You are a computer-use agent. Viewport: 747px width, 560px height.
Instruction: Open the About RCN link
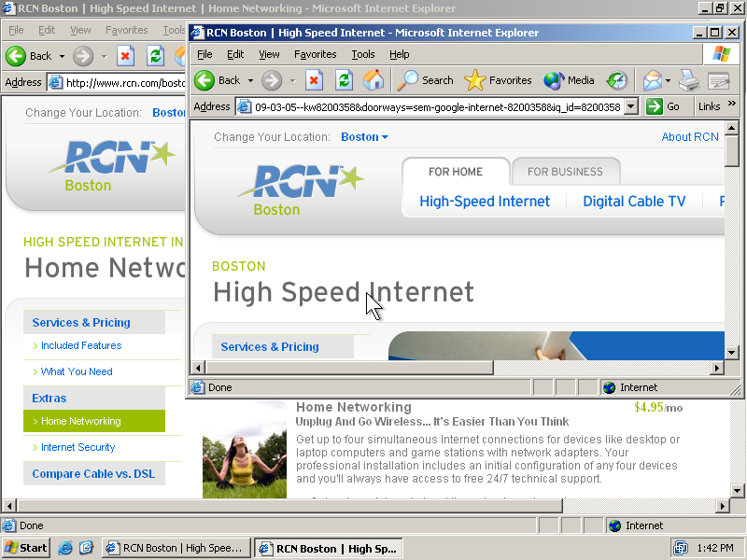(x=690, y=137)
